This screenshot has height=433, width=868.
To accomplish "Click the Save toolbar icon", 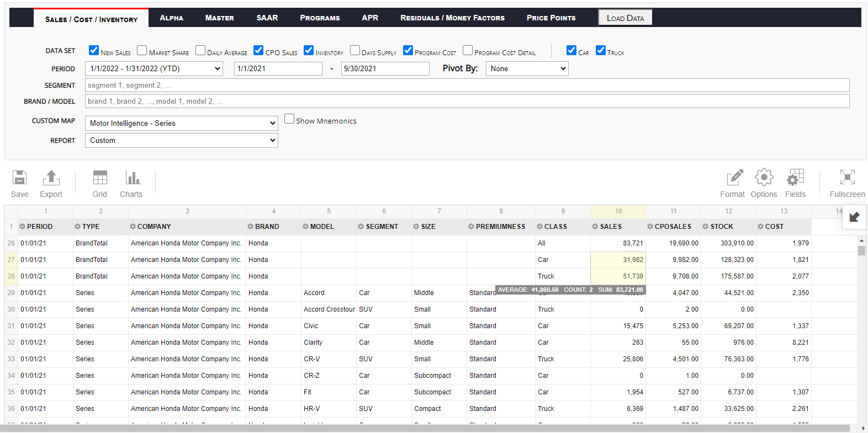I will click(19, 178).
